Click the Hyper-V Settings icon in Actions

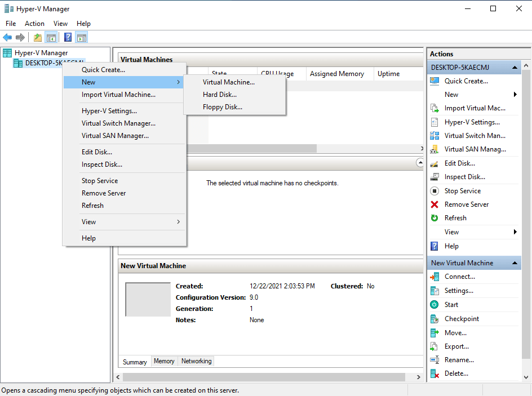(x=435, y=122)
